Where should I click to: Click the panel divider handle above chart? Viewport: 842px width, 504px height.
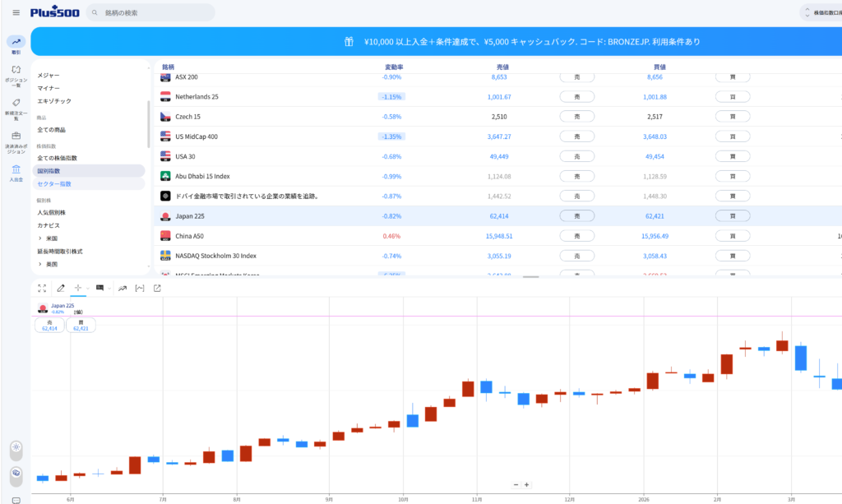pyautogui.click(x=530, y=277)
